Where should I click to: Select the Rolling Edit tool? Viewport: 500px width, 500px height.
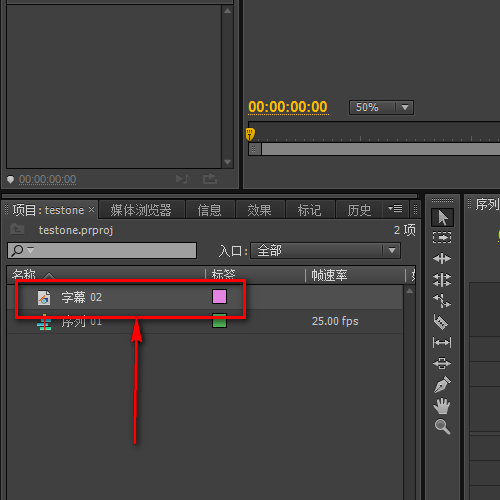442,279
